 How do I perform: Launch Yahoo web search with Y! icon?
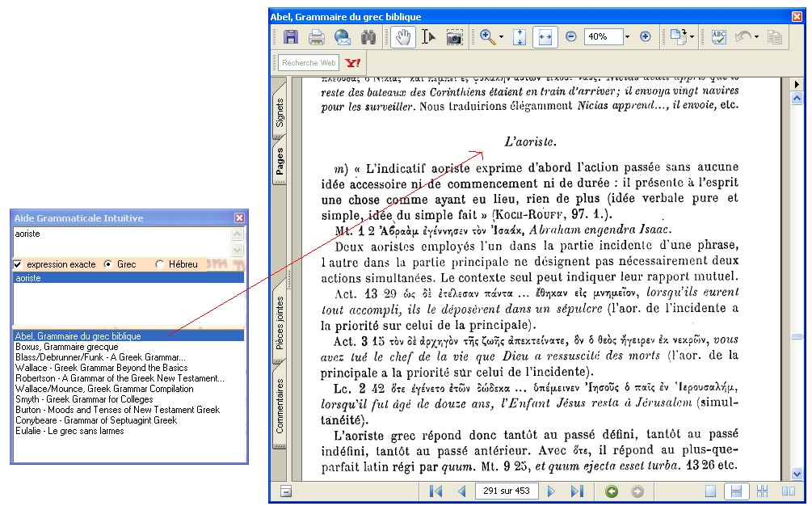[352, 63]
